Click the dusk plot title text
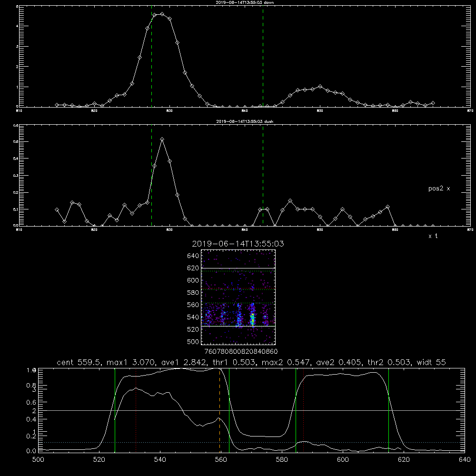This screenshot has height=476, width=476. 245,121
